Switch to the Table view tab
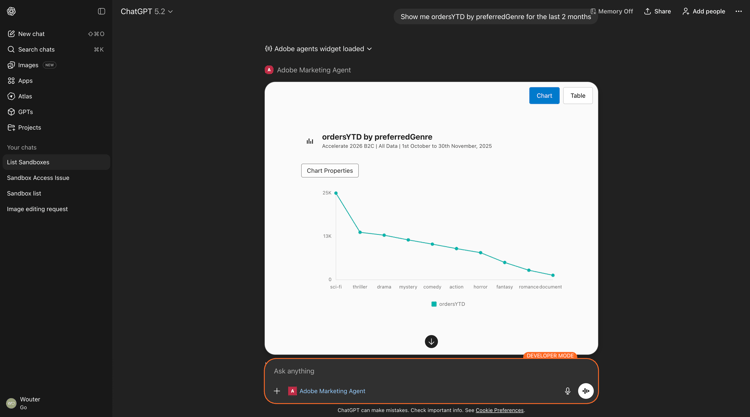This screenshot has width=750, height=417. tap(578, 96)
